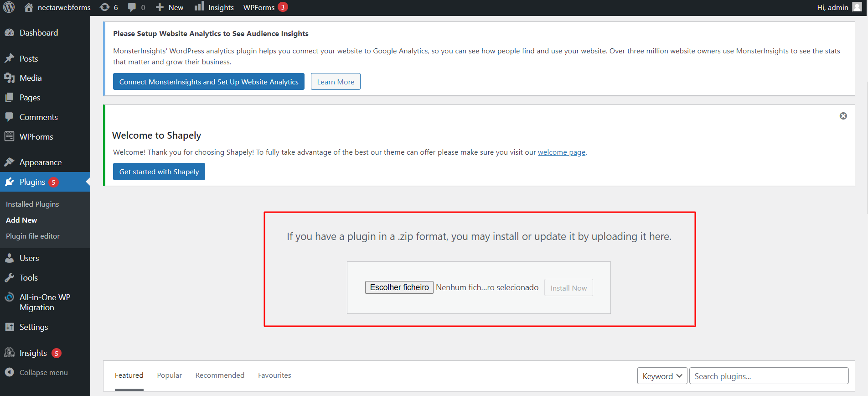Click the MonsterInsights sidebar icon
868x396 pixels.
(x=9, y=353)
